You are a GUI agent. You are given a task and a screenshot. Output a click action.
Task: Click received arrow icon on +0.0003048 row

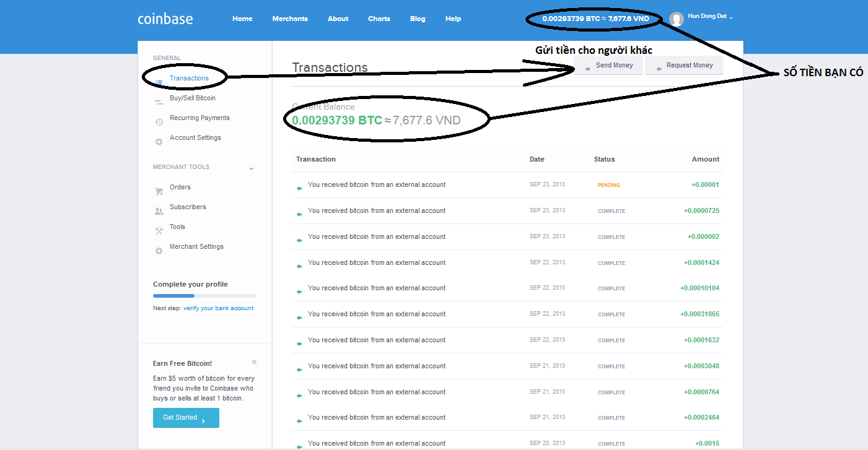(x=299, y=370)
